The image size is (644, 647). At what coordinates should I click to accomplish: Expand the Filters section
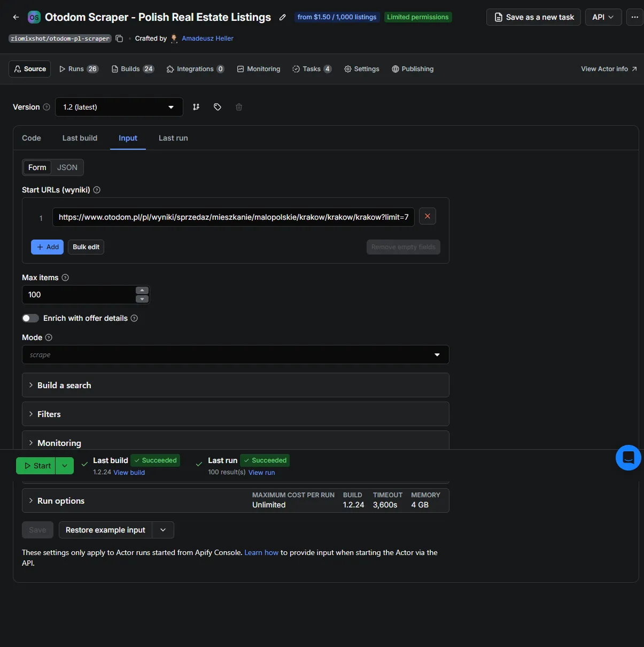tap(236, 414)
